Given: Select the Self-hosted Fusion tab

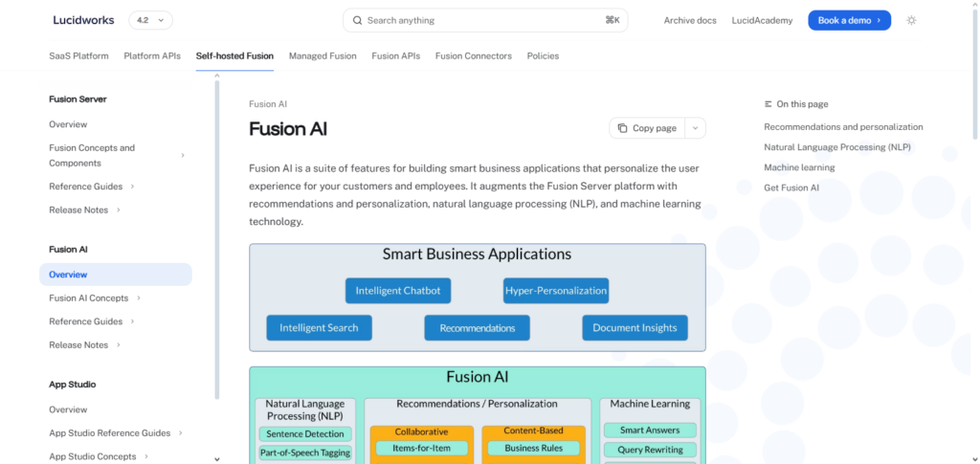Looking at the screenshot, I should [x=234, y=56].
